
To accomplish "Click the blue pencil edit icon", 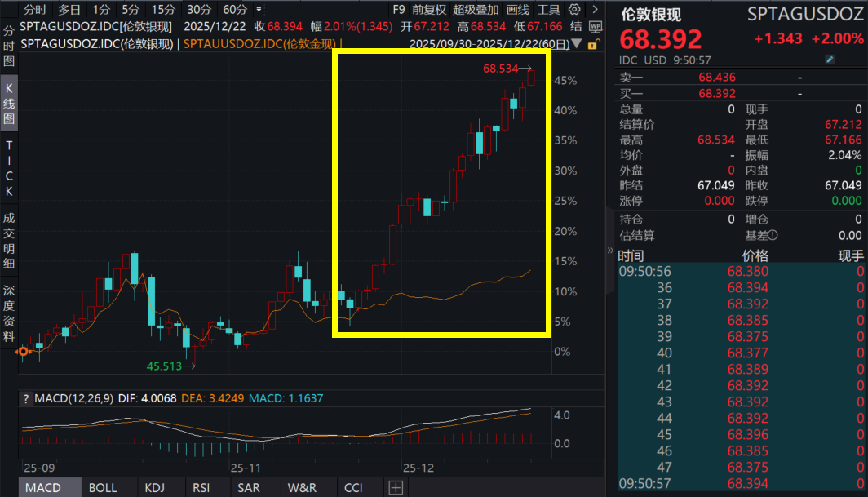I will pyautogui.click(x=830, y=60).
